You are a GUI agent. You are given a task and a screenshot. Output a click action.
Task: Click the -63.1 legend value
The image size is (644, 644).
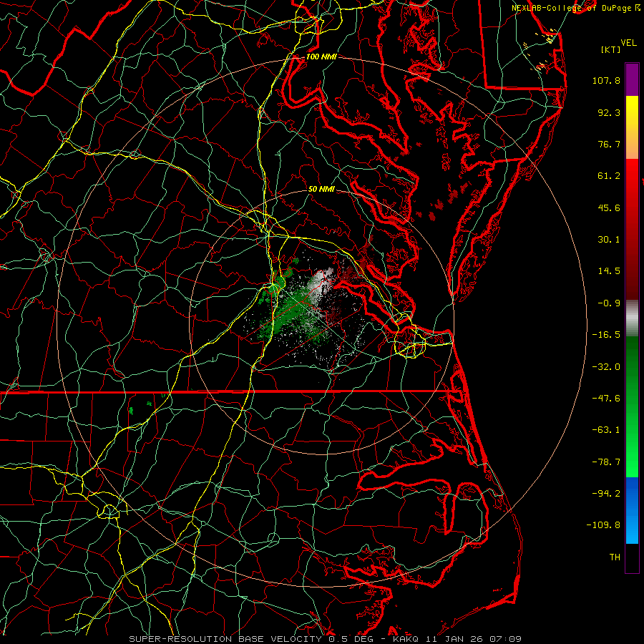606,430
